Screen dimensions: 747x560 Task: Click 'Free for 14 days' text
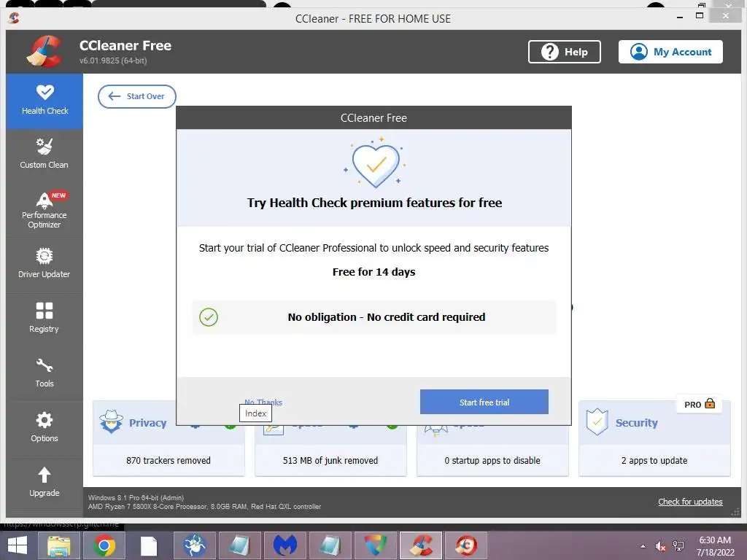[374, 272]
